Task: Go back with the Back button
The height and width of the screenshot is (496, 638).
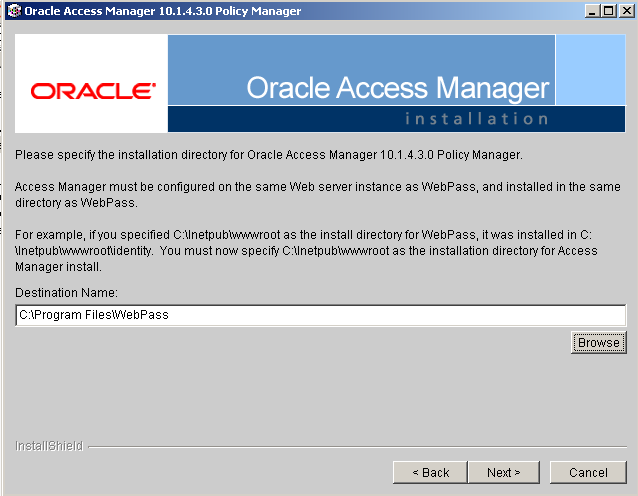Action: [x=430, y=472]
